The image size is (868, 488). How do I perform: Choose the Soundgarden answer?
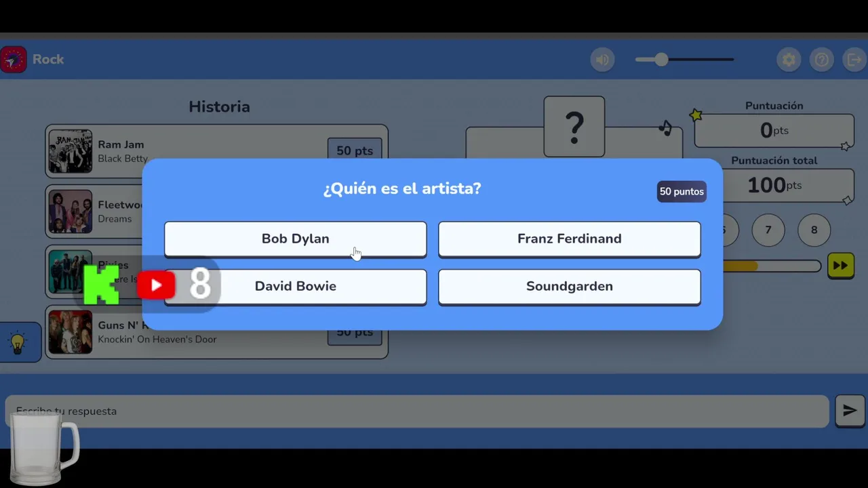click(569, 286)
